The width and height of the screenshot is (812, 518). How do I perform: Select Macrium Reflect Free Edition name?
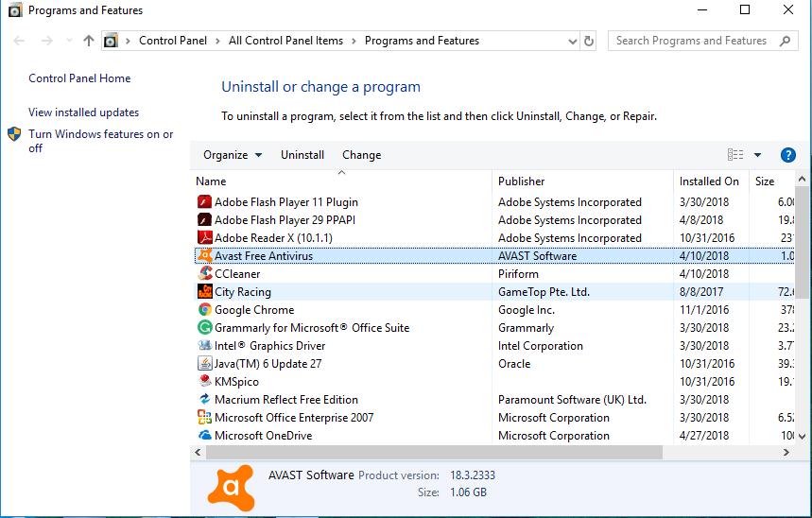tap(286, 400)
